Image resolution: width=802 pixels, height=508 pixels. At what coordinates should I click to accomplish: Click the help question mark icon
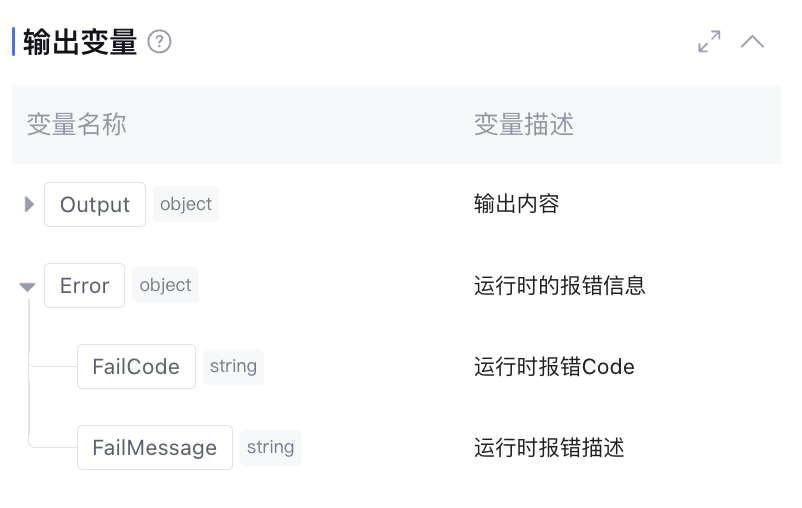159,42
